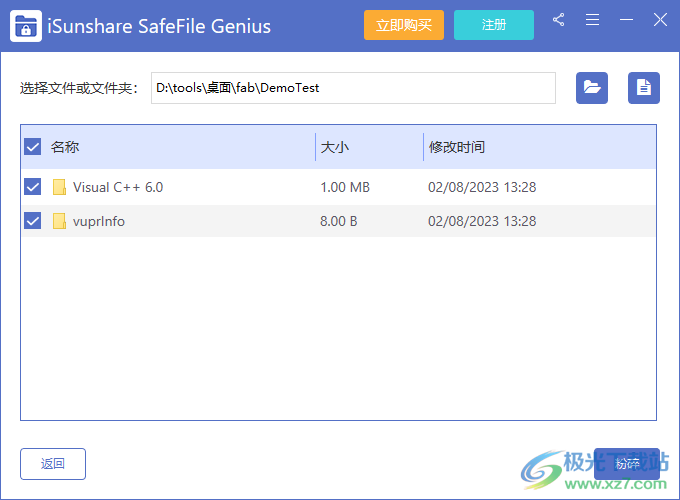The width and height of the screenshot is (680, 500).
Task: Open the share icon in title bar
Action: (x=559, y=20)
